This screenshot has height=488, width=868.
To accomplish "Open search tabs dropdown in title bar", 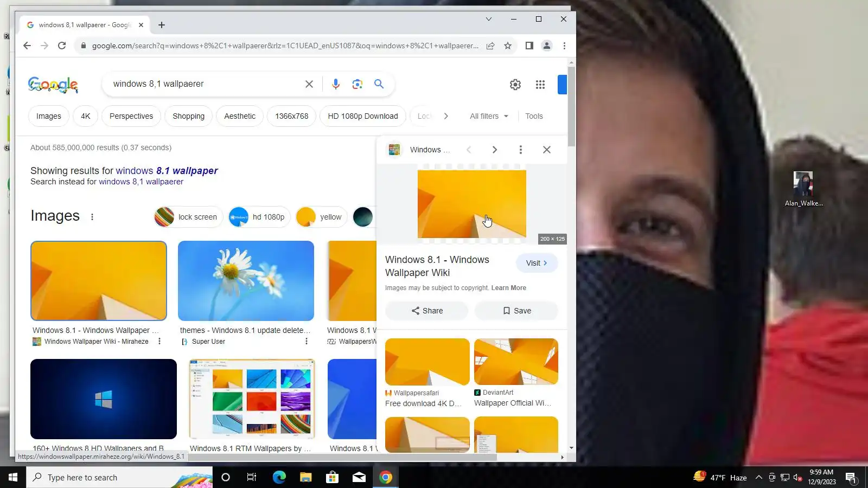I will point(489,19).
